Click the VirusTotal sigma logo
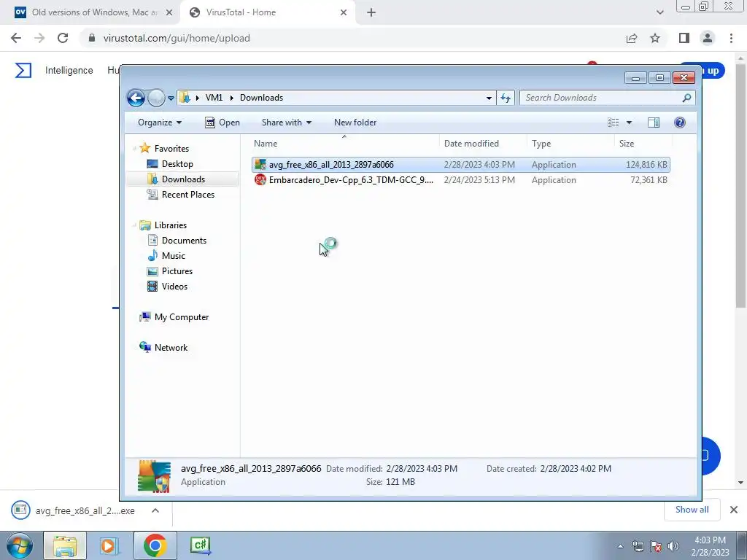The height and width of the screenshot is (560, 747). 23,71
